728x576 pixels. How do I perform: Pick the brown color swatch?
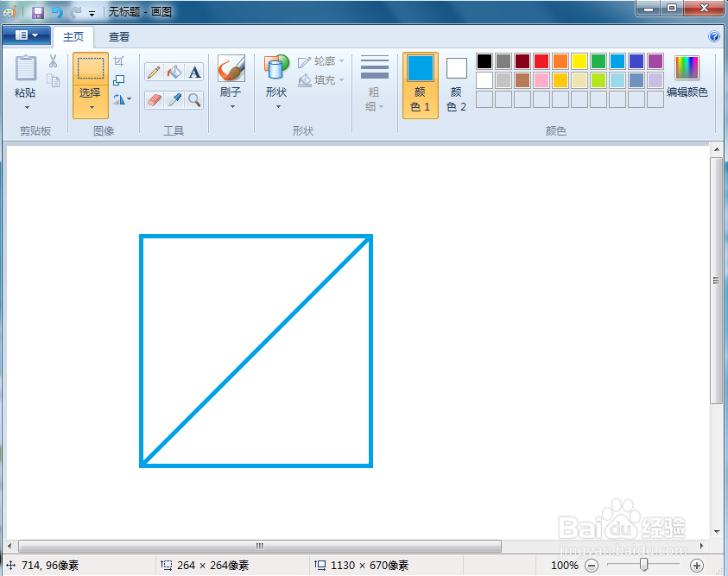522,80
